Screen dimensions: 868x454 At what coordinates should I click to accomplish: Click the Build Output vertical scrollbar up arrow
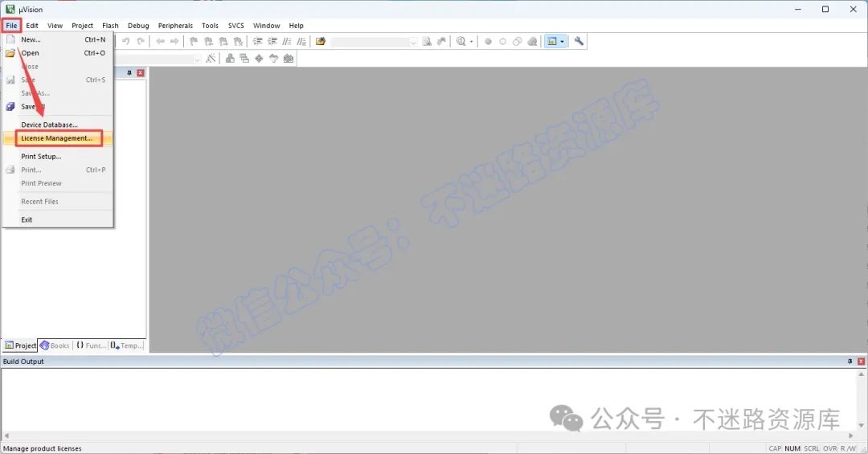[861, 374]
